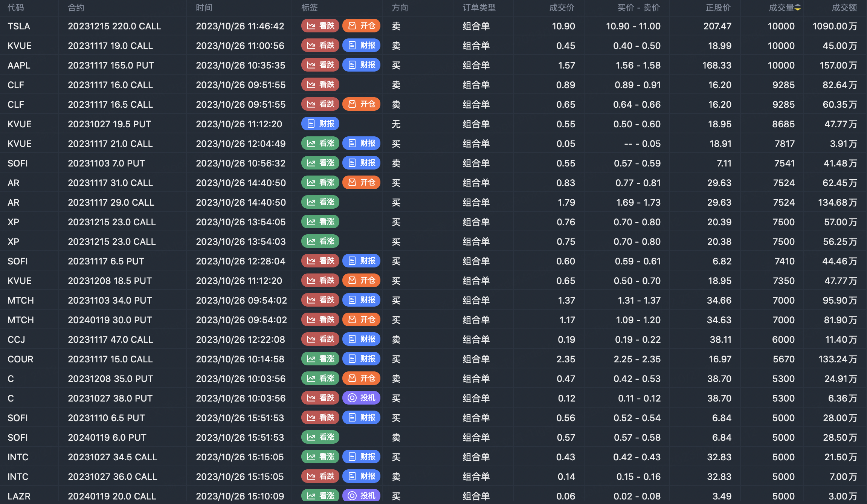The height and width of the screenshot is (504, 867).
Task: Click the 合约 column header
Action: tap(76, 8)
